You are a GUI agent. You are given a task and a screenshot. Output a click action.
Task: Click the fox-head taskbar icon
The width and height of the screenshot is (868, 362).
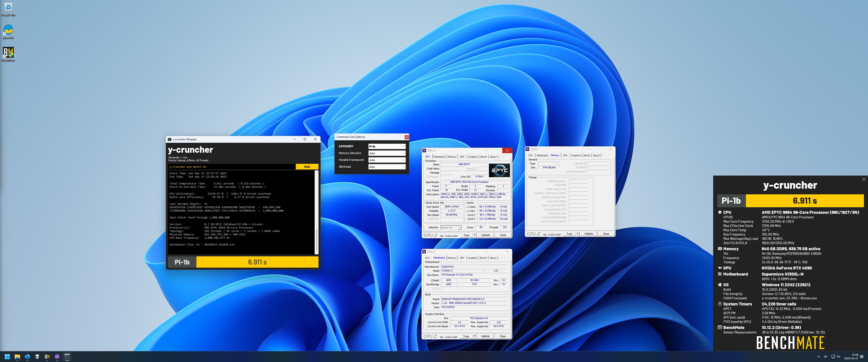[37, 356]
